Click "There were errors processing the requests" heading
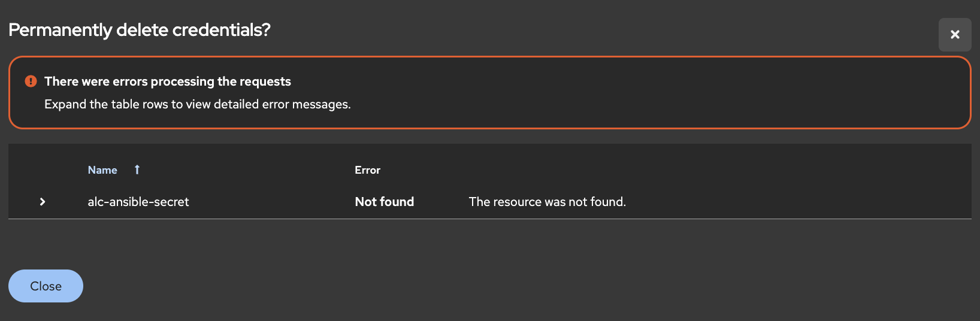Viewport: 980px width, 321px height. [167, 81]
